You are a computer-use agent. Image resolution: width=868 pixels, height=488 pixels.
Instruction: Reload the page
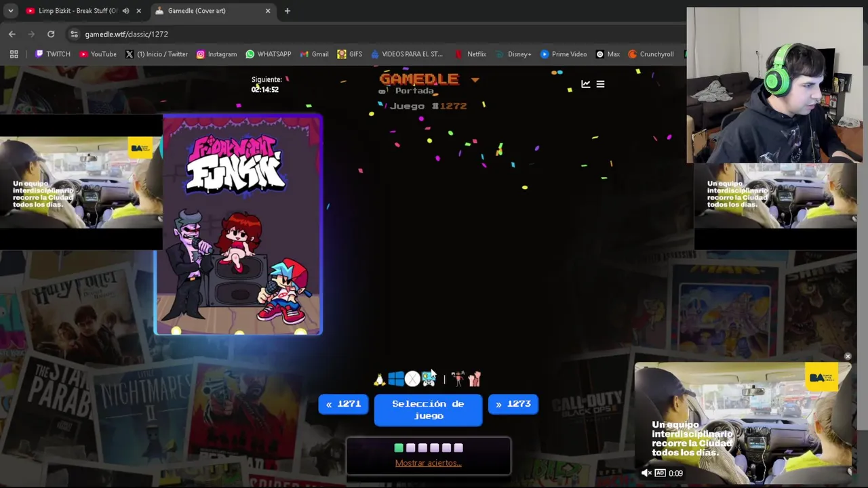[x=51, y=34]
